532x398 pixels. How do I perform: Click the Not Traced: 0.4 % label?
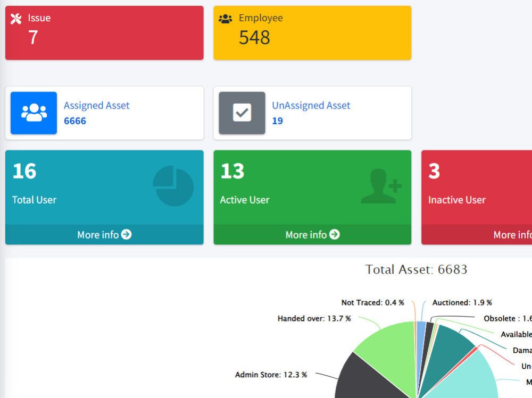[372, 302]
